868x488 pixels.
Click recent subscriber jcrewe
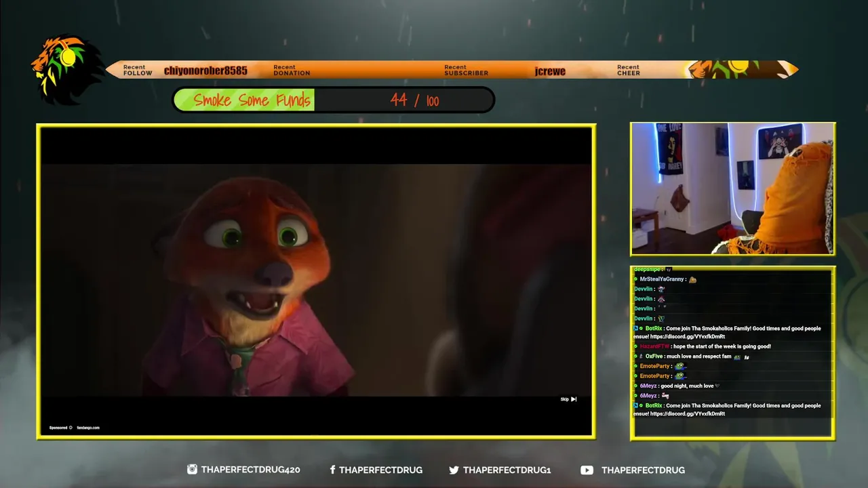point(550,70)
